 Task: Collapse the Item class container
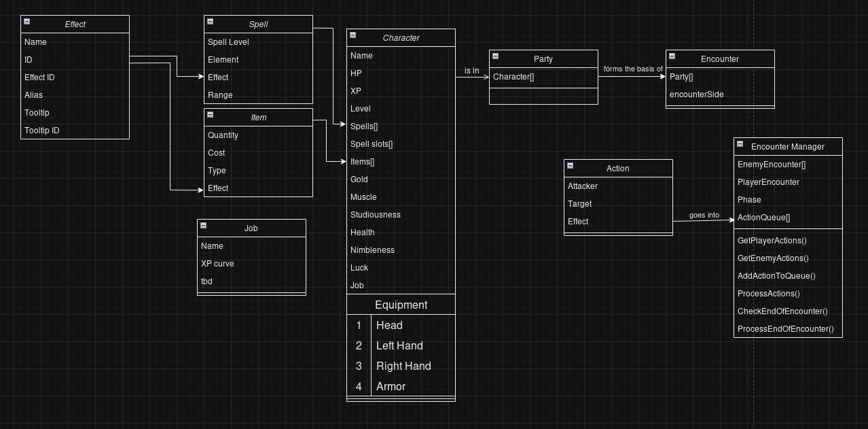click(210, 115)
